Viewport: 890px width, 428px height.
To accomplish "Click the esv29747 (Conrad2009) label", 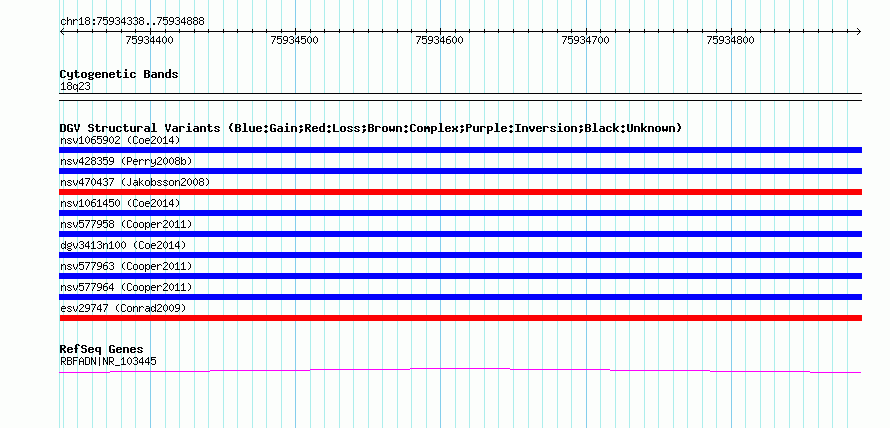I will click(x=123, y=308).
